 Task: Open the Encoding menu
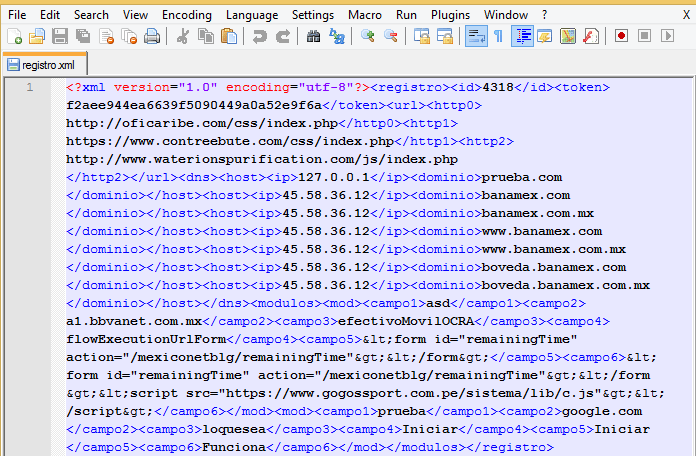187,15
